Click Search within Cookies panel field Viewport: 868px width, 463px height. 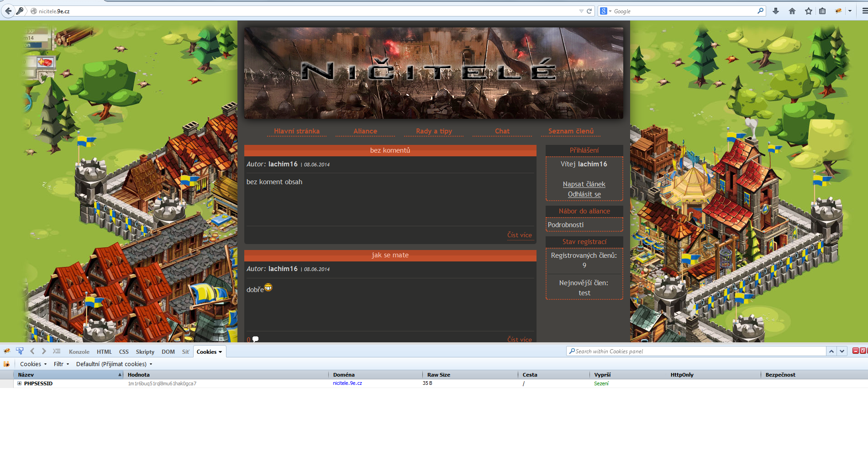696,351
